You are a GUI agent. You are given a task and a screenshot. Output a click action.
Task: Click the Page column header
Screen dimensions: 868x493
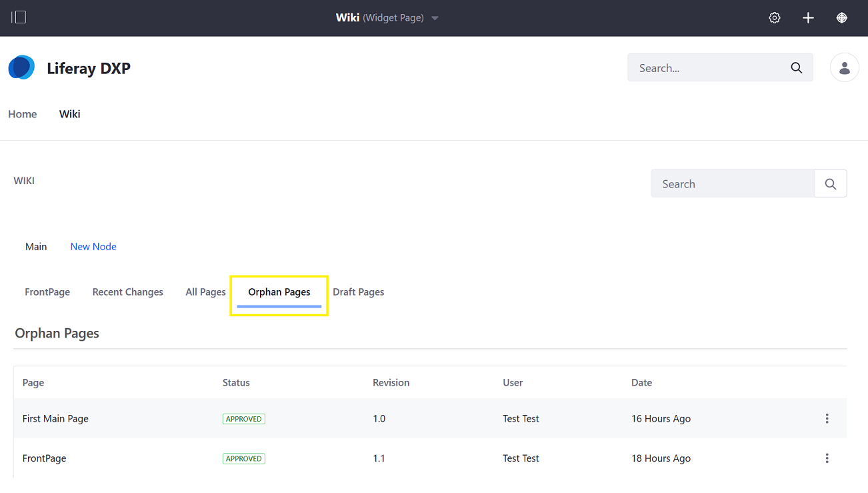[33, 383]
